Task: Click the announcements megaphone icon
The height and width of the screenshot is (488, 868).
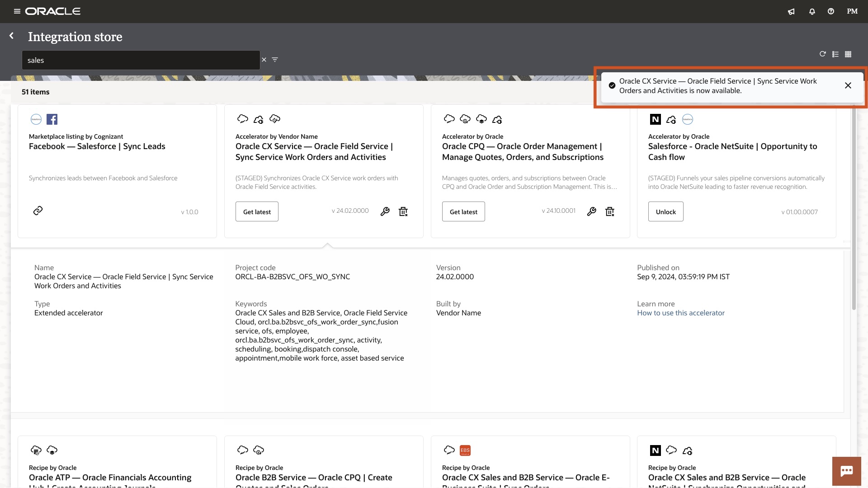Action: (791, 11)
